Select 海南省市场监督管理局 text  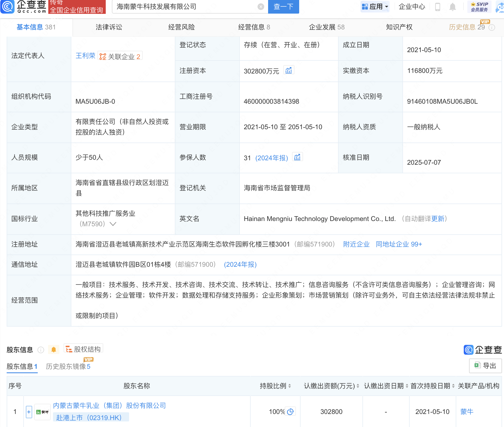277,188
